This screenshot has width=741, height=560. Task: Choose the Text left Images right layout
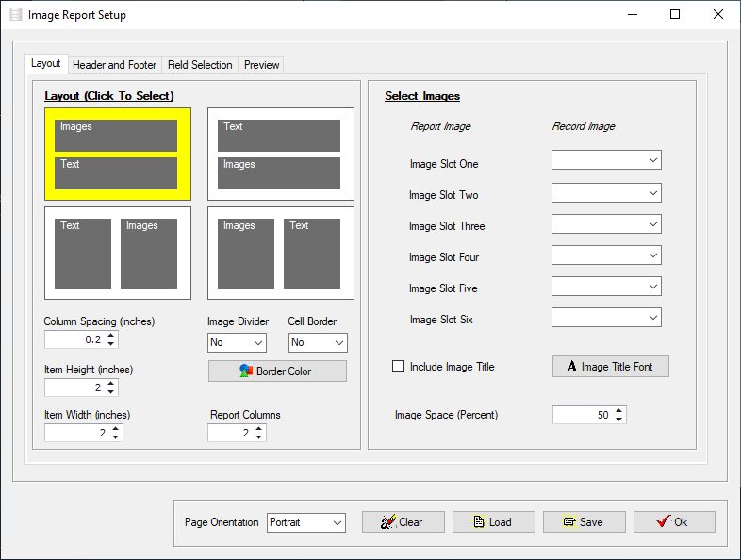[118, 253]
